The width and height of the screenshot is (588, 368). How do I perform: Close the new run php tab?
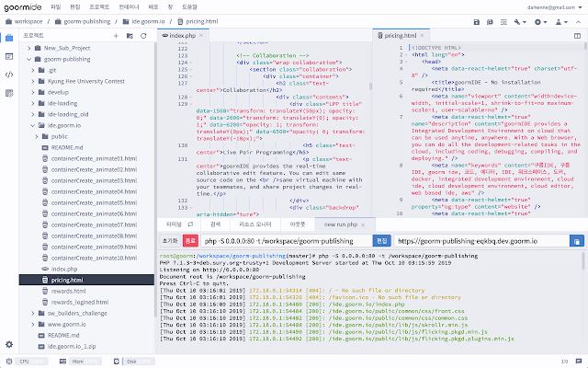pyautogui.click(x=363, y=224)
